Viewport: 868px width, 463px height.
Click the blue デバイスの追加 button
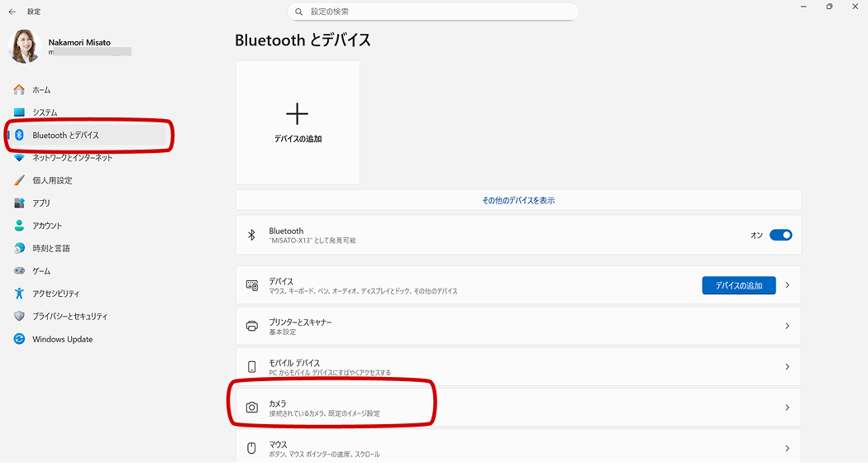[x=738, y=285]
